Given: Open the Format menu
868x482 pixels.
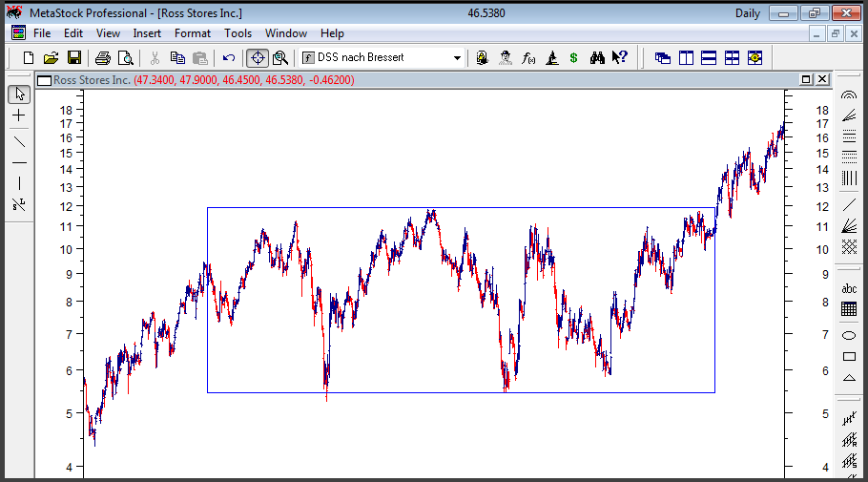Looking at the screenshot, I should (193, 33).
